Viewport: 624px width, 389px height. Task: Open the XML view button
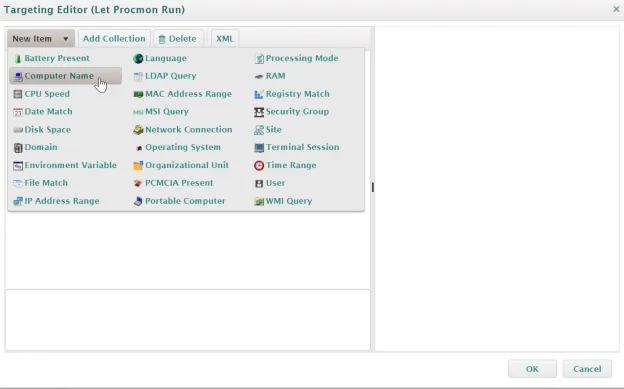tap(225, 39)
